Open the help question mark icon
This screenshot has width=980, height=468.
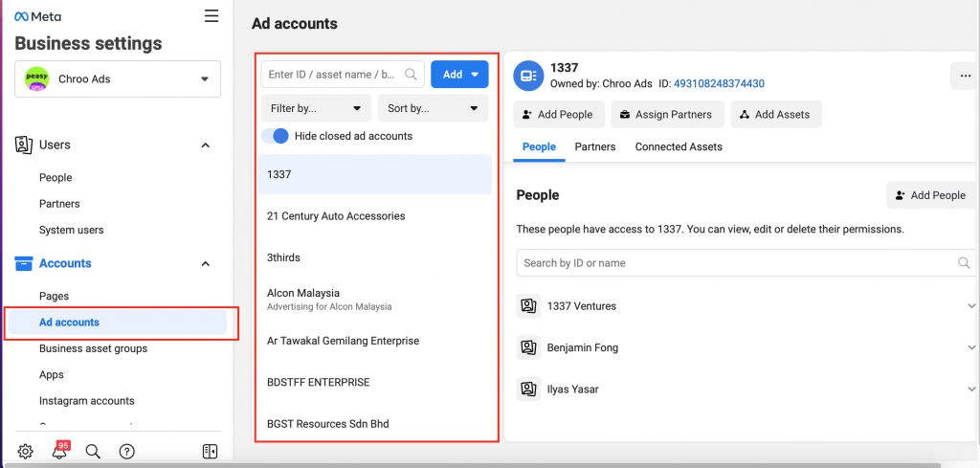coord(127,451)
